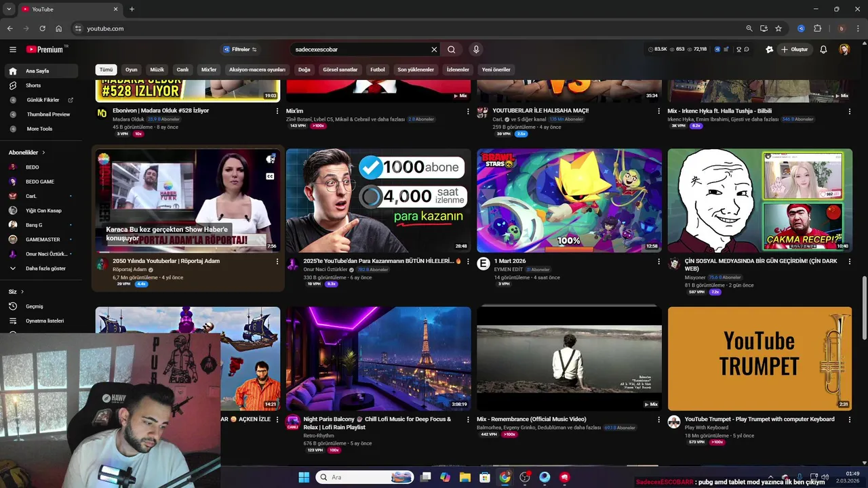The height and width of the screenshot is (488, 868).
Task: Select the Görsel sanatlar chip
Action: (340, 70)
